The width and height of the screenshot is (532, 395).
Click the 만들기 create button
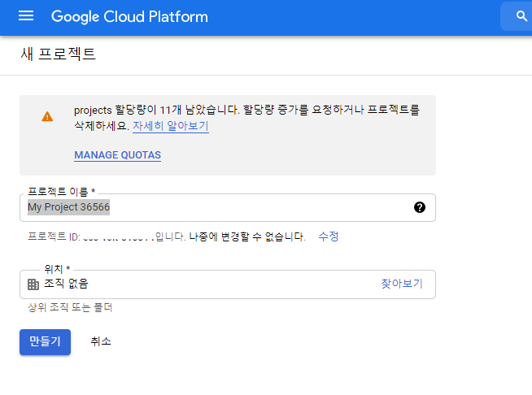(x=45, y=342)
